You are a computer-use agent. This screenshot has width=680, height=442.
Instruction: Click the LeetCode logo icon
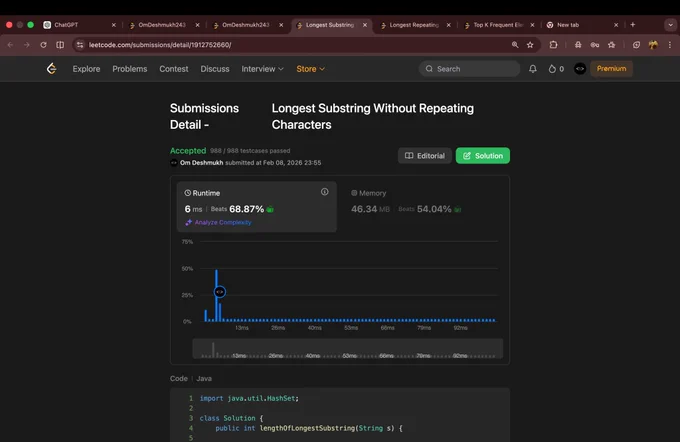point(52,69)
